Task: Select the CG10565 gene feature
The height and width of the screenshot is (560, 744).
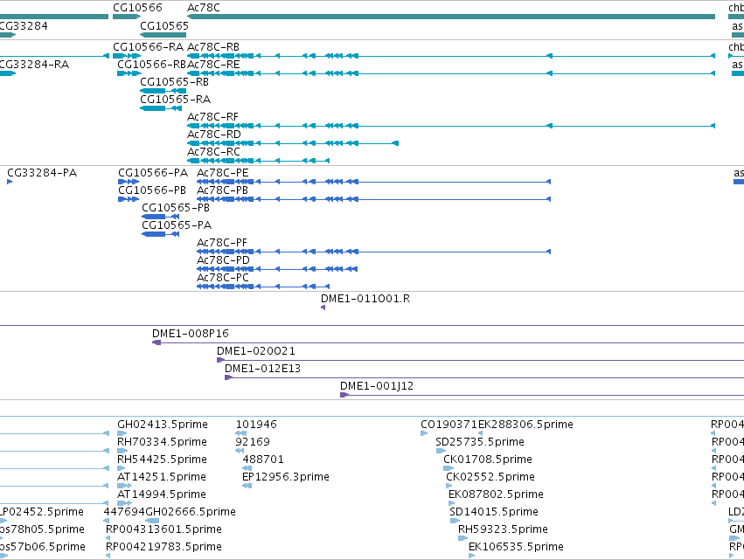Action: tap(163, 35)
